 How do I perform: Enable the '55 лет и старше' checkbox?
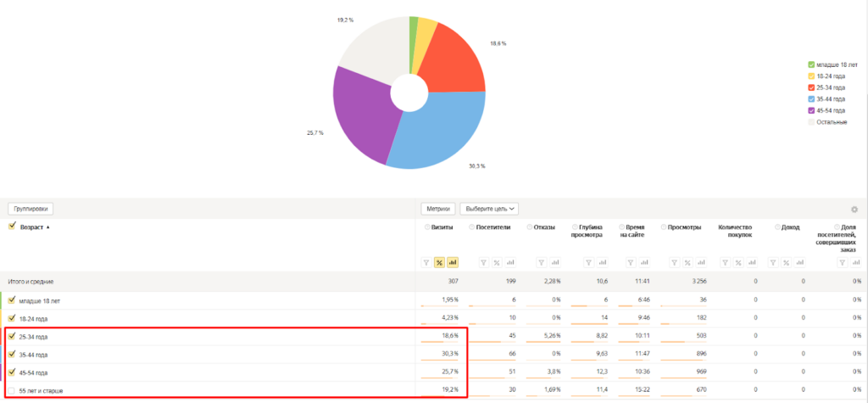click(12, 390)
